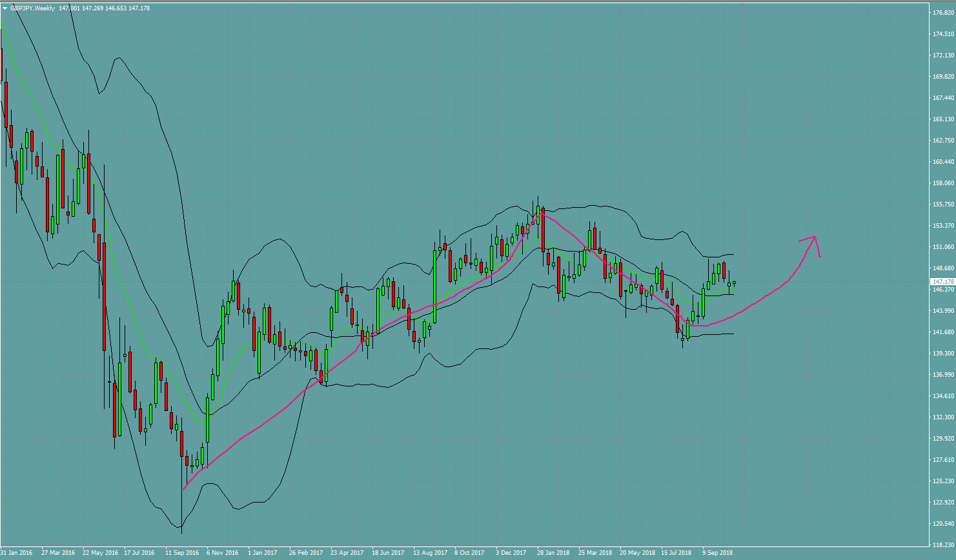Click the 13 Aug 2017 date label
The width and height of the screenshot is (956, 560).
pyautogui.click(x=430, y=553)
